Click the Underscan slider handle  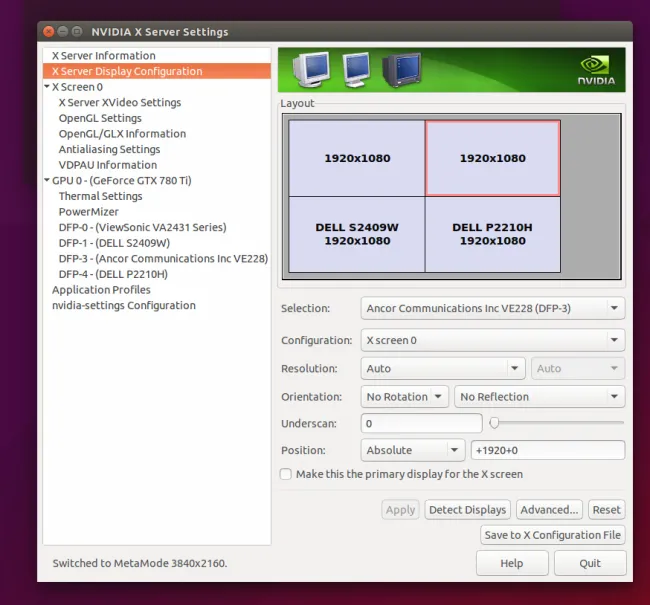(494, 424)
